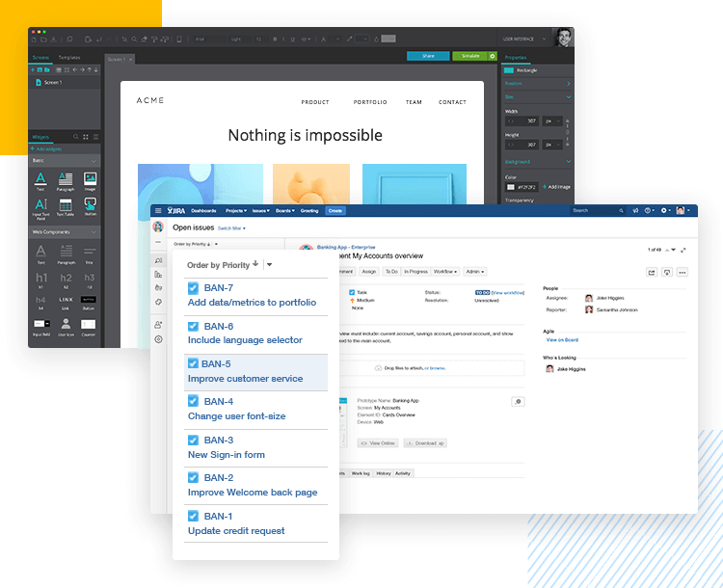This screenshot has height=588, width=723.
Task: Open Dashboards in the Jira navbar
Action: 203,211
